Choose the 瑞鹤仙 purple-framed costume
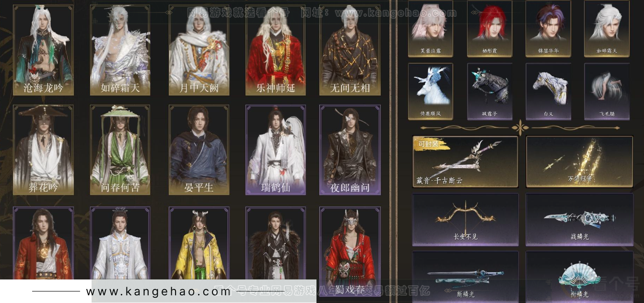Screen dimensions: 644x303 point(276,150)
